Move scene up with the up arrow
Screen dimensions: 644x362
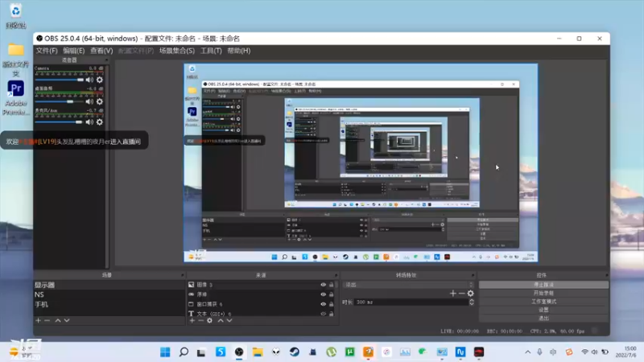coord(58,320)
